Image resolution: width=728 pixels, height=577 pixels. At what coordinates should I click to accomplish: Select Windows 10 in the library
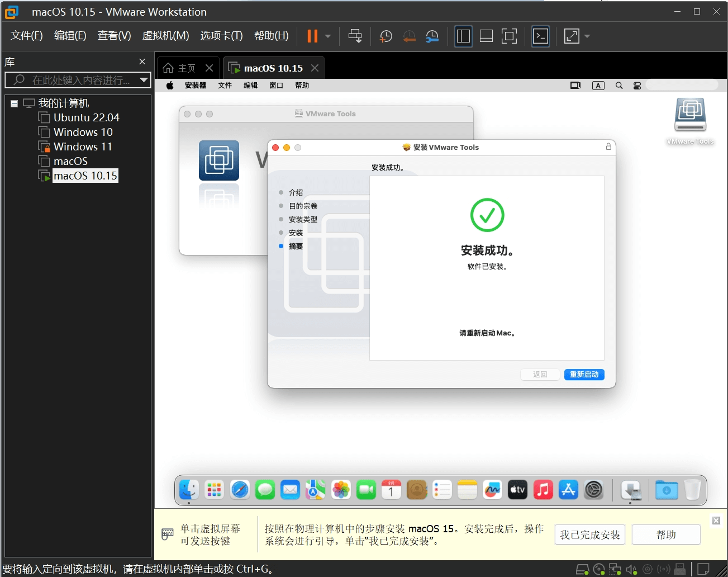pos(83,132)
